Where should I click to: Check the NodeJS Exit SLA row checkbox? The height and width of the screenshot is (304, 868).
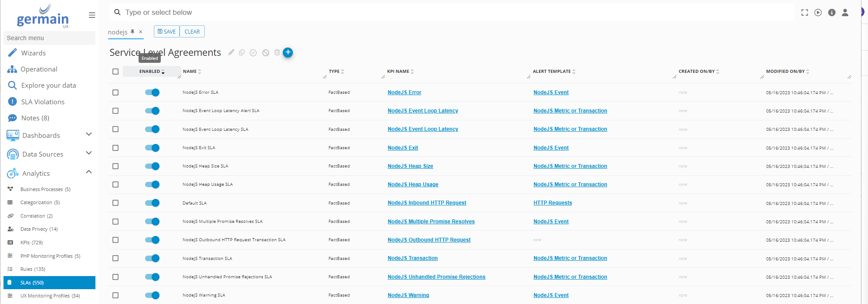115,148
